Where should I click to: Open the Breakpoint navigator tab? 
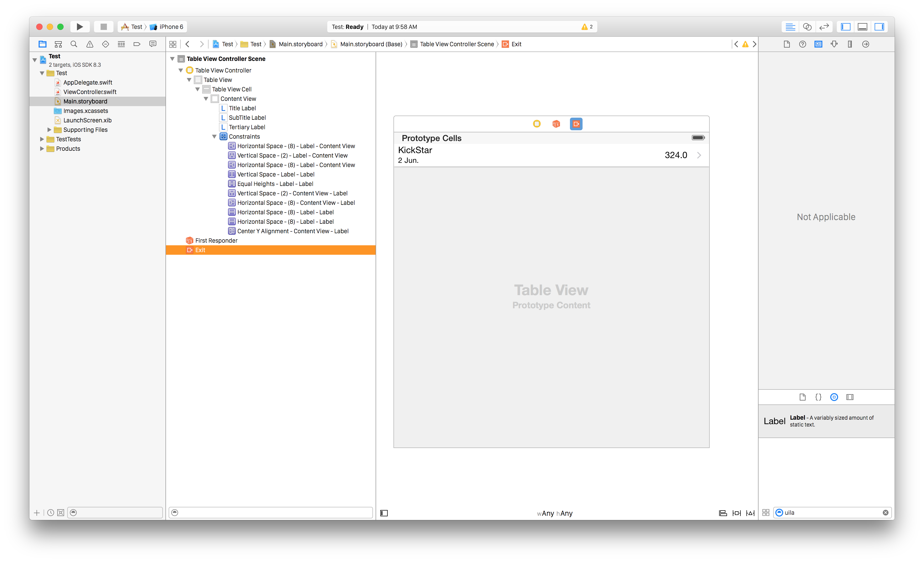137,44
